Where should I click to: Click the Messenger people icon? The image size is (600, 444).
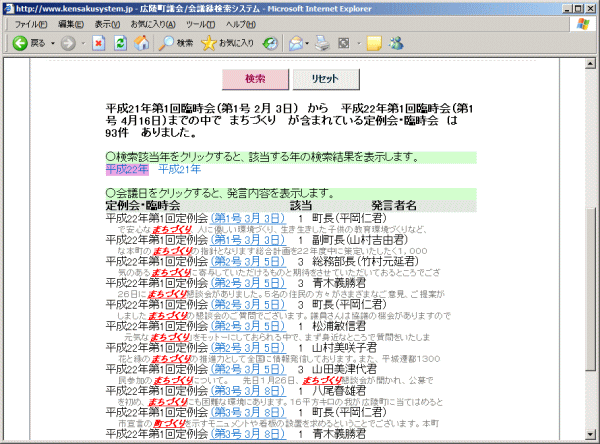tap(396, 43)
